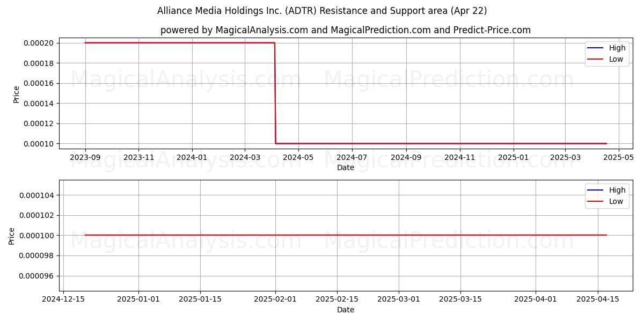This screenshot has height=322, width=644.
Task: Click the date tick '2025-01-01'
Action: tap(138, 299)
